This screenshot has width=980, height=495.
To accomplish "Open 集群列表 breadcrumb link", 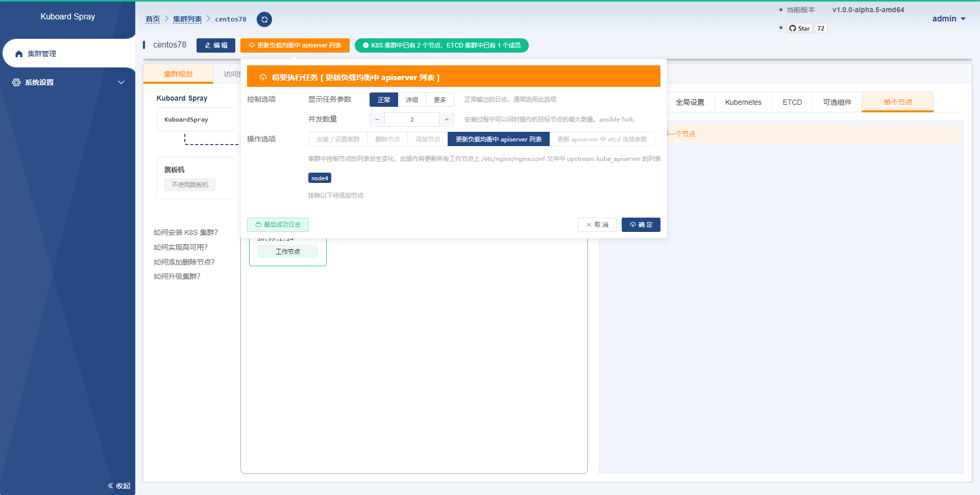I will [x=187, y=19].
